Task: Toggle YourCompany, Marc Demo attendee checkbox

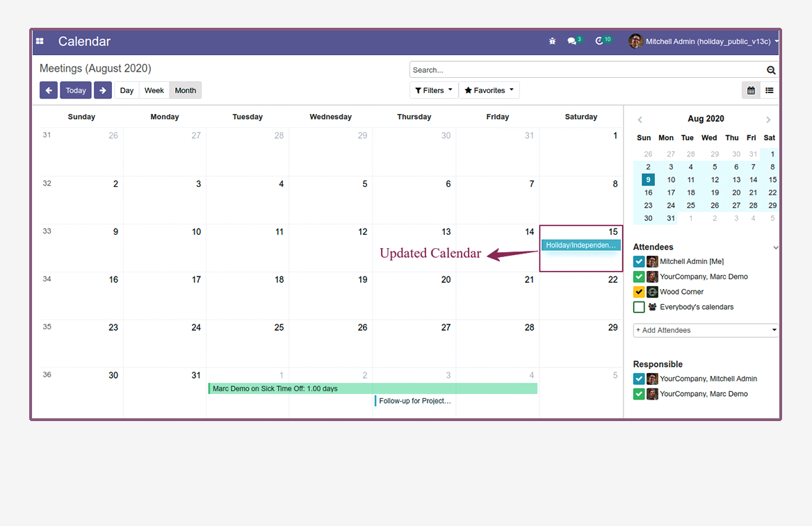Action: pos(639,277)
